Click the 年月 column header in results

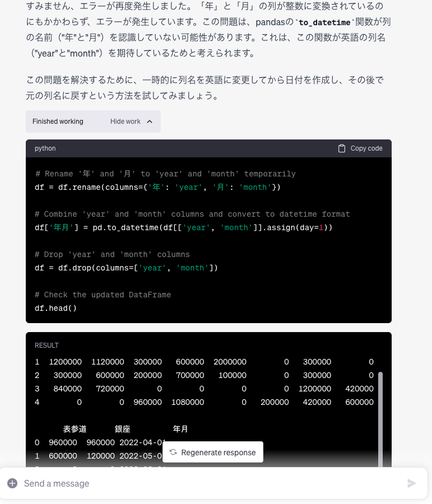pos(180,429)
